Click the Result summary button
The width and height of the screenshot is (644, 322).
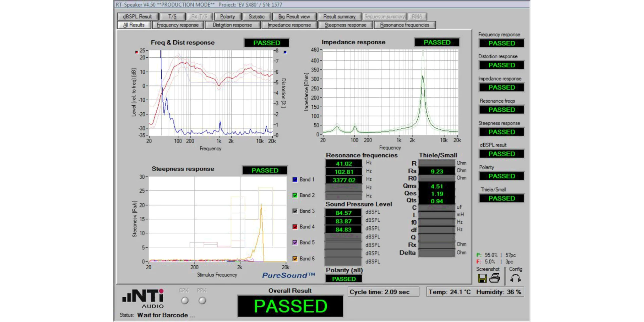(339, 16)
